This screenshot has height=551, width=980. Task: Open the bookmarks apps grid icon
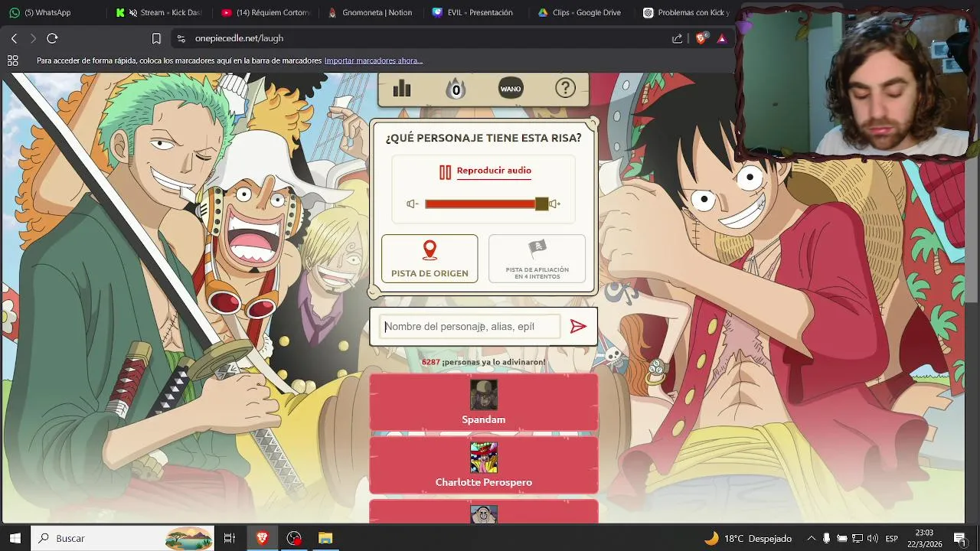click(x=13, y=60)
